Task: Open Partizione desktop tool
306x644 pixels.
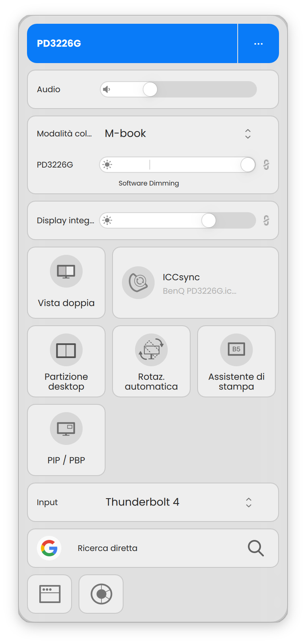Action: (x=66, y=361)
